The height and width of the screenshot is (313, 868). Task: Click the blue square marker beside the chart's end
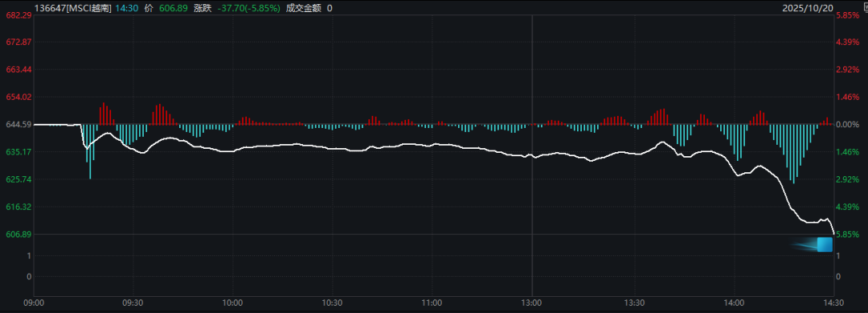click(825, 245)
